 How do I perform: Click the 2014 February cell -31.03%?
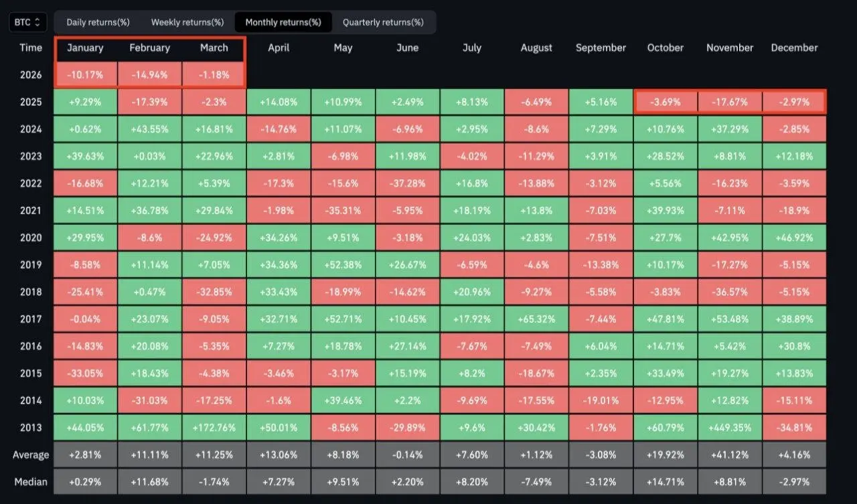click(x=150, y=400)
